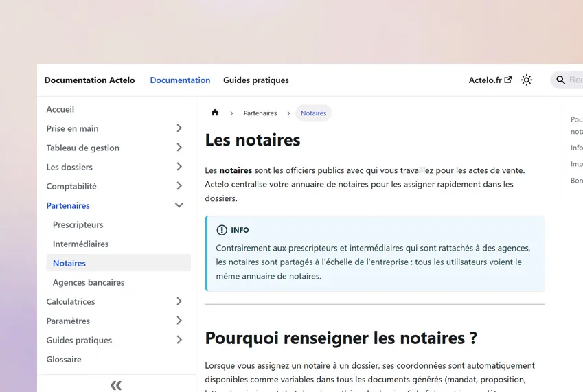The height and width of the screenshot is (392, 583).
Task: Click Partenaires in the breadcrumb
Action: pyautogui.click(x=260, y=113)
